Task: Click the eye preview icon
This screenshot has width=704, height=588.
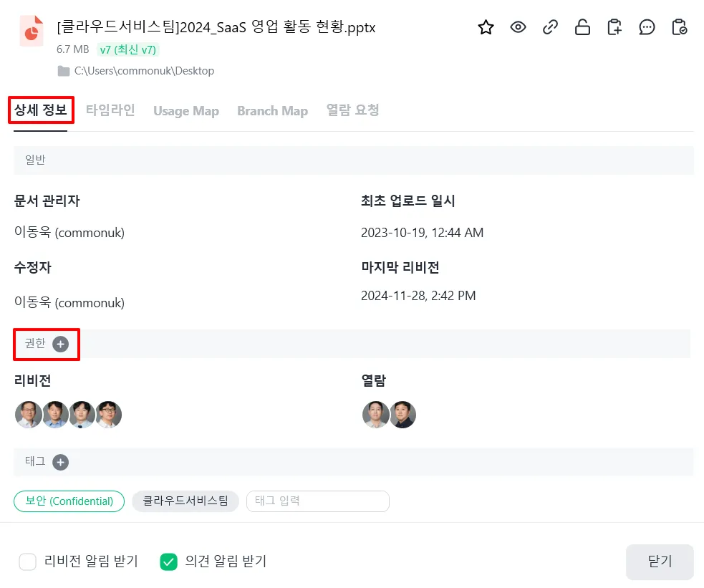Action: 518,27
